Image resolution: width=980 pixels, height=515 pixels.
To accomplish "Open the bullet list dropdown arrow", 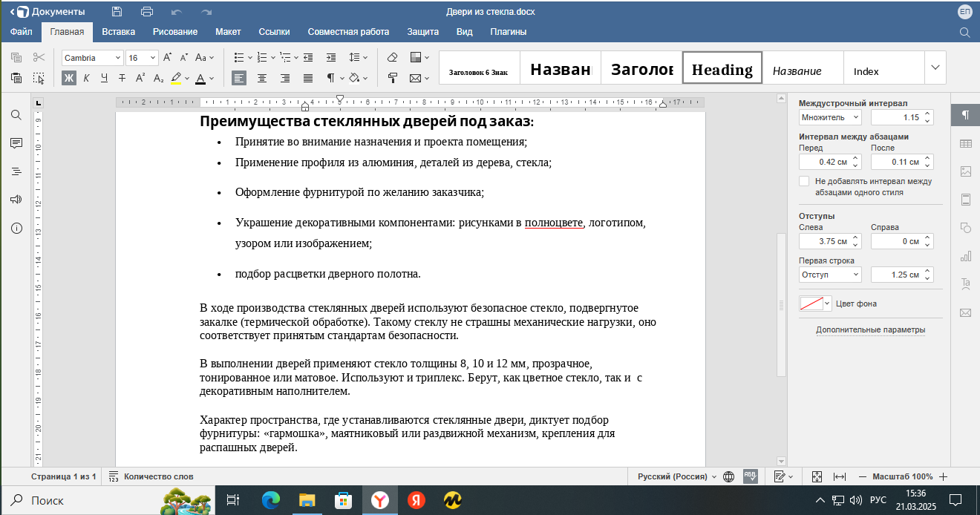I will (251, 58).
